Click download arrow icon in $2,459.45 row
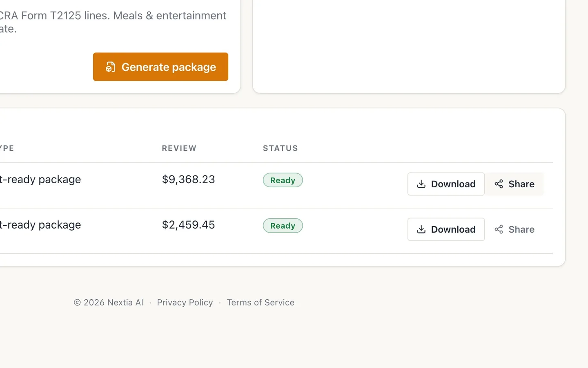The height and width of the screenshot is (368, 588). [x=421, y=229]
